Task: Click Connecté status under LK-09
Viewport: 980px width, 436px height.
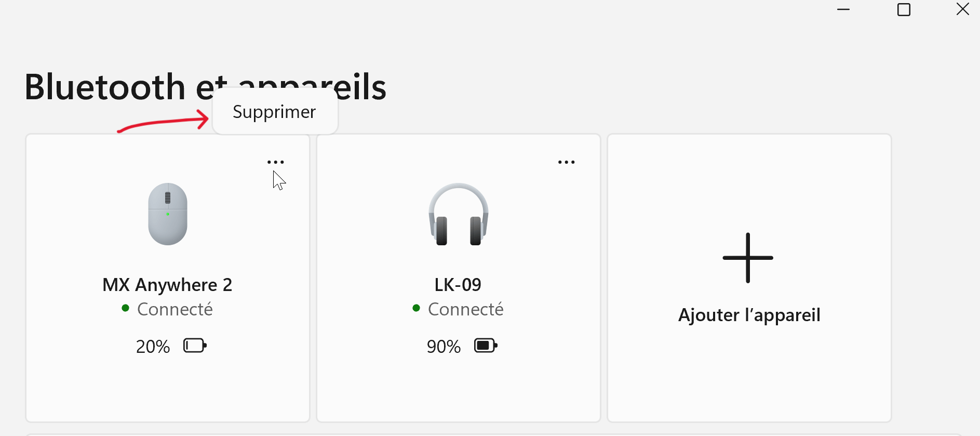Action: click(x=465, y=309)
